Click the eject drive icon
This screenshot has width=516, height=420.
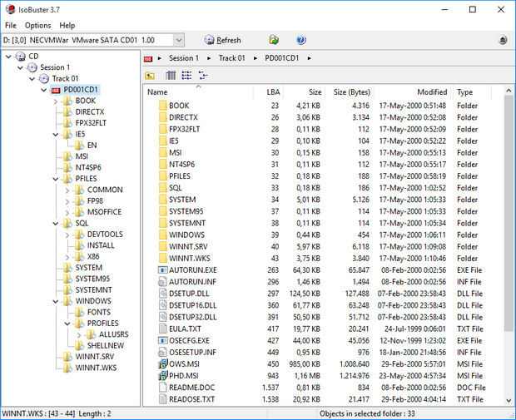tap(503, 40)
